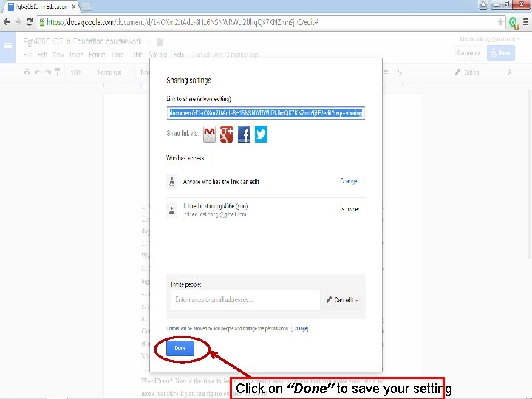Image resolution: width=532 pixels, height=399 pixels.
Task: Open the Edit menu in Docs
Action: click(x=42, y=54)
